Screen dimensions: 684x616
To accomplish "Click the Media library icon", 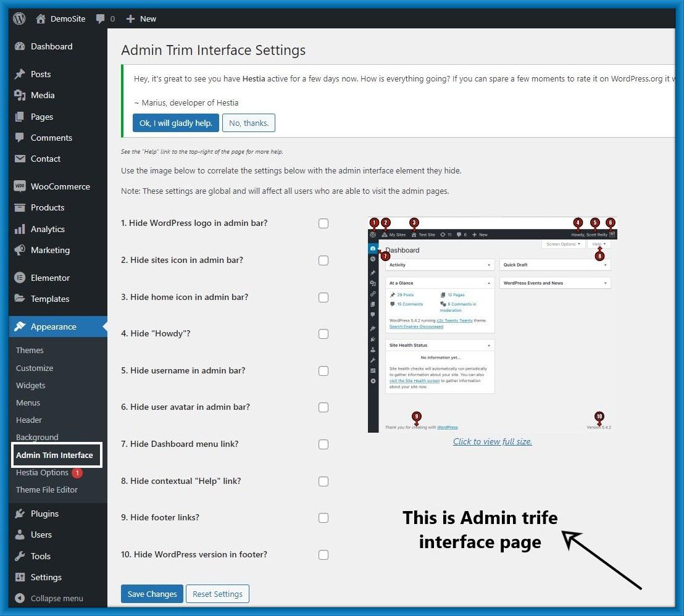I will point(20,95).
